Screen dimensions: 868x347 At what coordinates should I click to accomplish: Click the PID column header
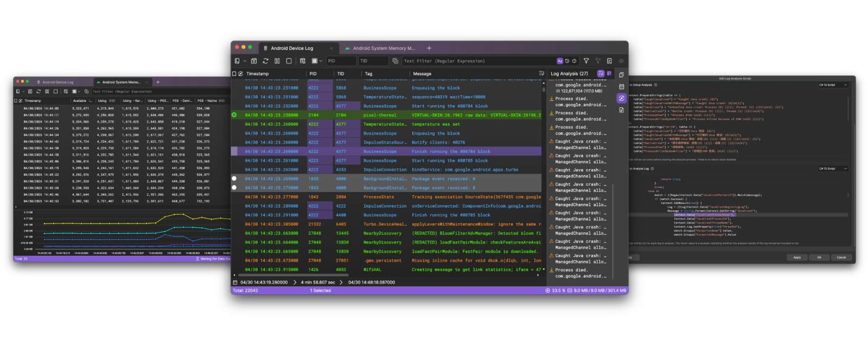pos(313,73)
